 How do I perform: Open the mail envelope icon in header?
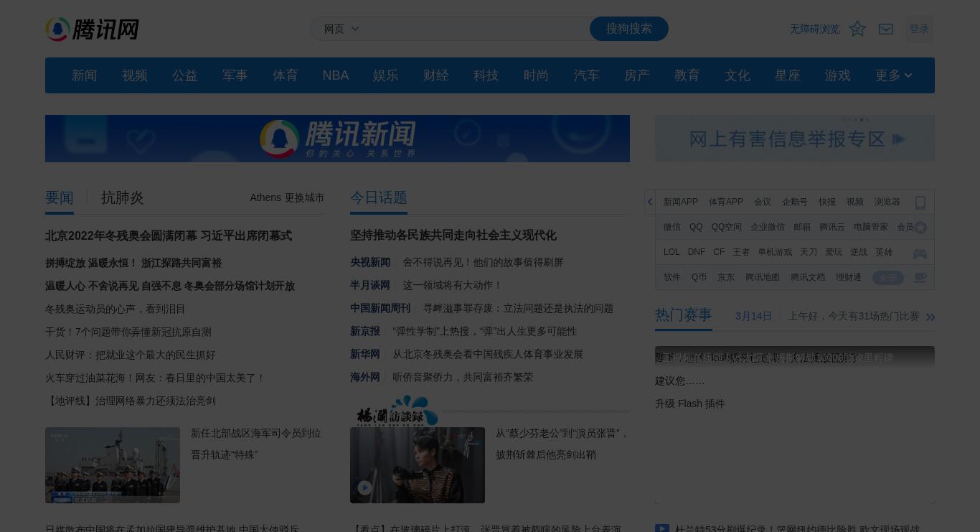click(x=886, y=29)
